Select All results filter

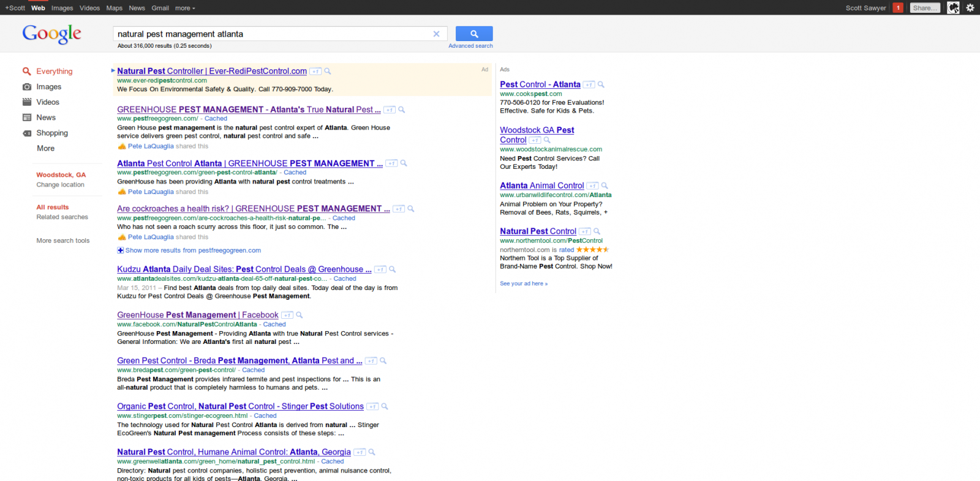(53, 207)
